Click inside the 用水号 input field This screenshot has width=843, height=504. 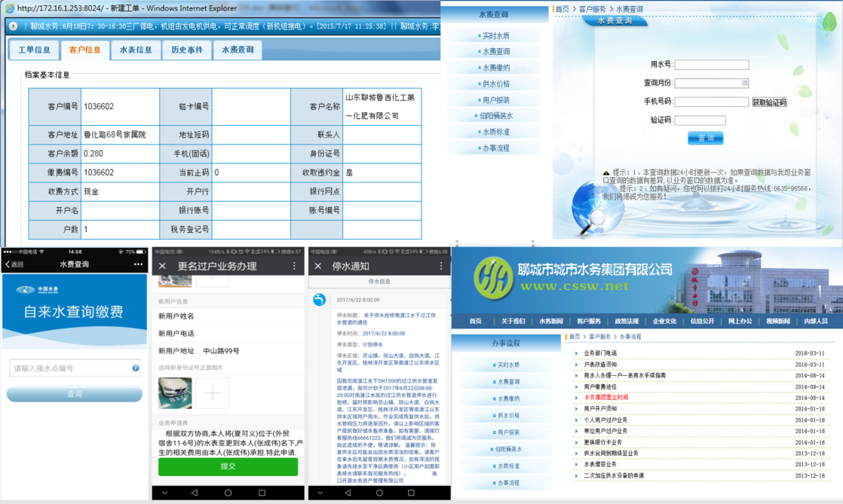[x=711, y=65]
